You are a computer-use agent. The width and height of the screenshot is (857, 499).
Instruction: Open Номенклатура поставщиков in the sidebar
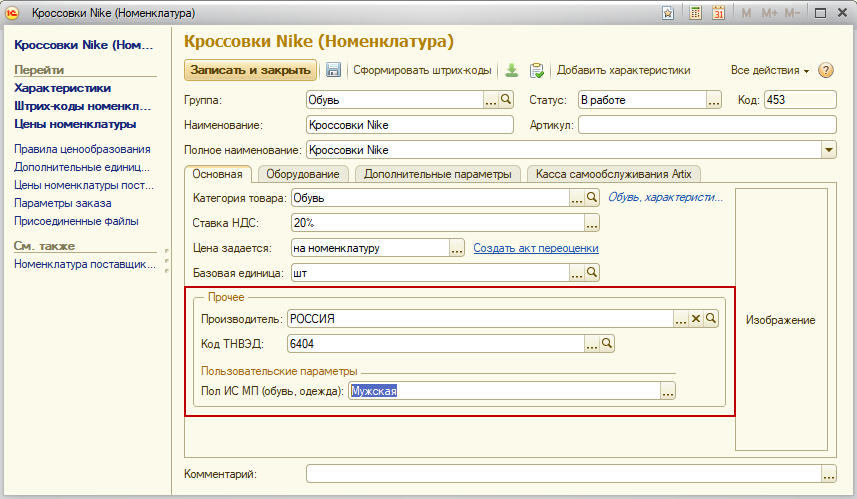point(85,264)
